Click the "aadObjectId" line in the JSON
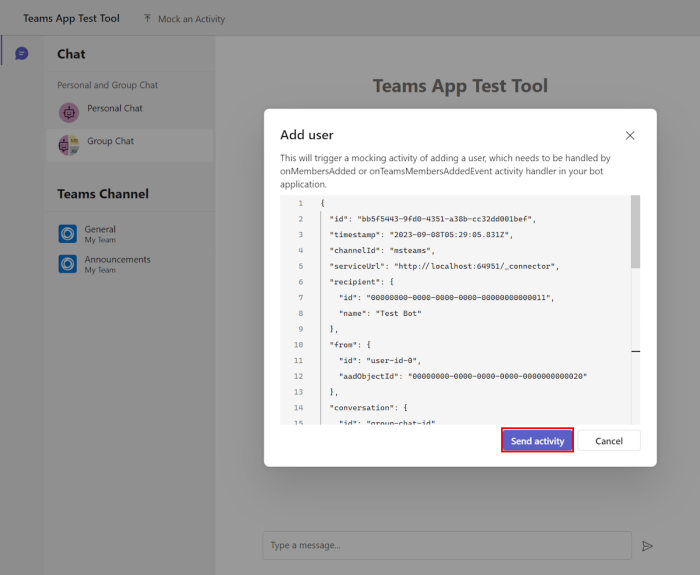 tap(462, 376)
